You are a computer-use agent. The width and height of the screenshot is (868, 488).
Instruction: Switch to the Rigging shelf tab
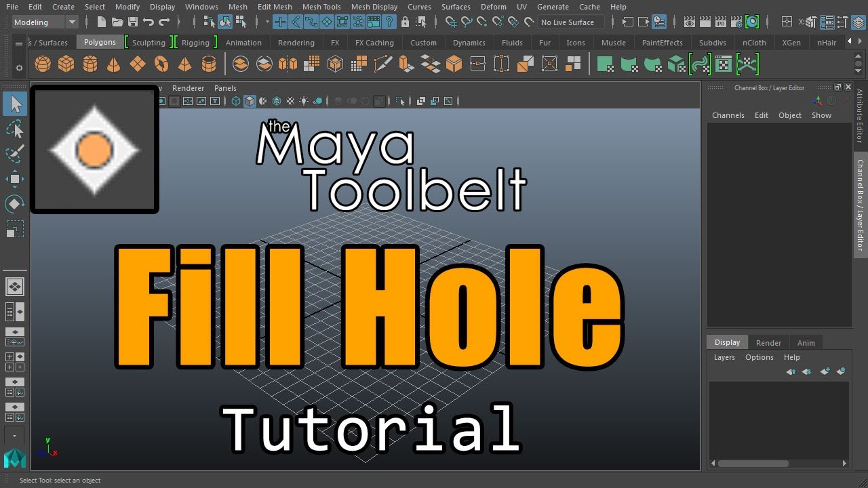click(195, 43)
